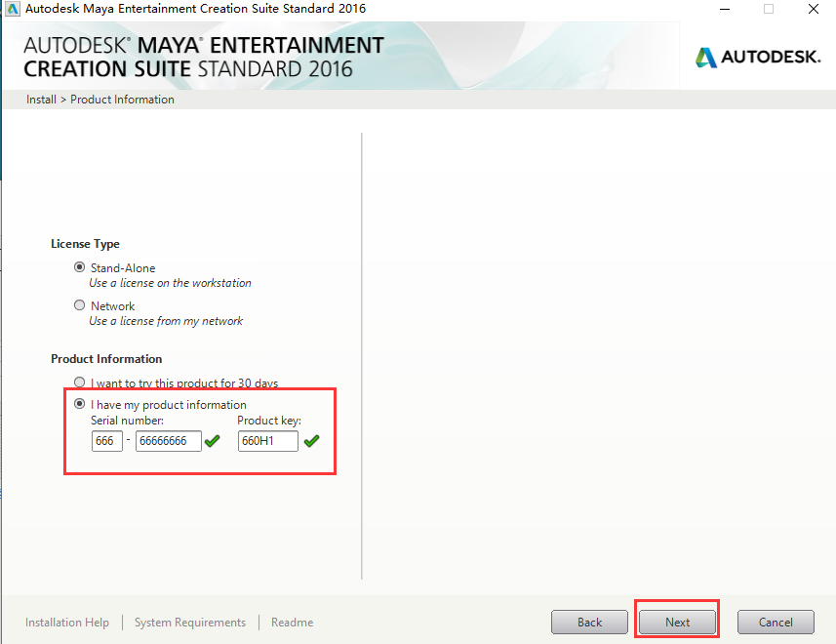The image size is (836, 644).
Task: Click the serial number field containing 66666666
Action: tap(169, 441)
